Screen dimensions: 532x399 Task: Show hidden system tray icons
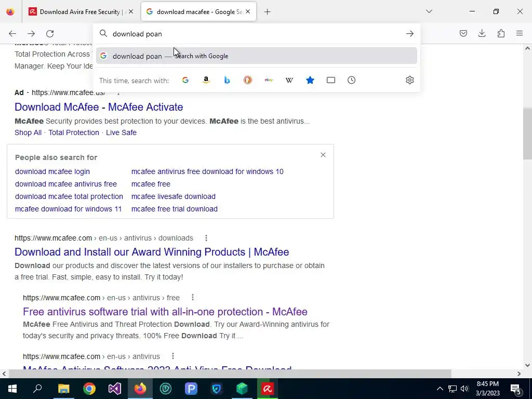[440, 389]
